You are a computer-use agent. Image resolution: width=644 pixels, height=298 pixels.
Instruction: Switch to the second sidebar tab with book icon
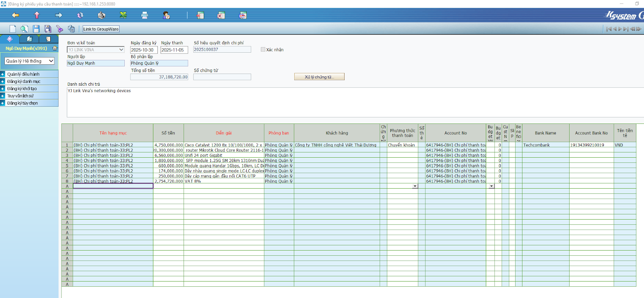point(29,39)
